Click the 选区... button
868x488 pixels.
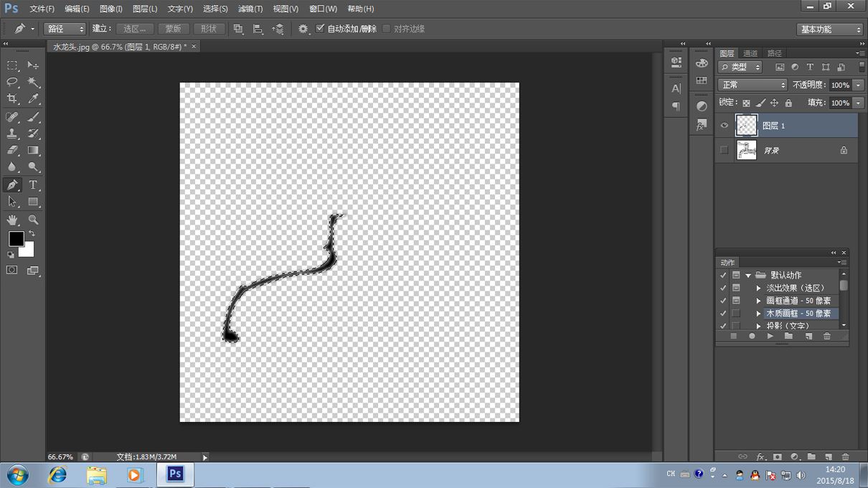(x=135, y=29)
